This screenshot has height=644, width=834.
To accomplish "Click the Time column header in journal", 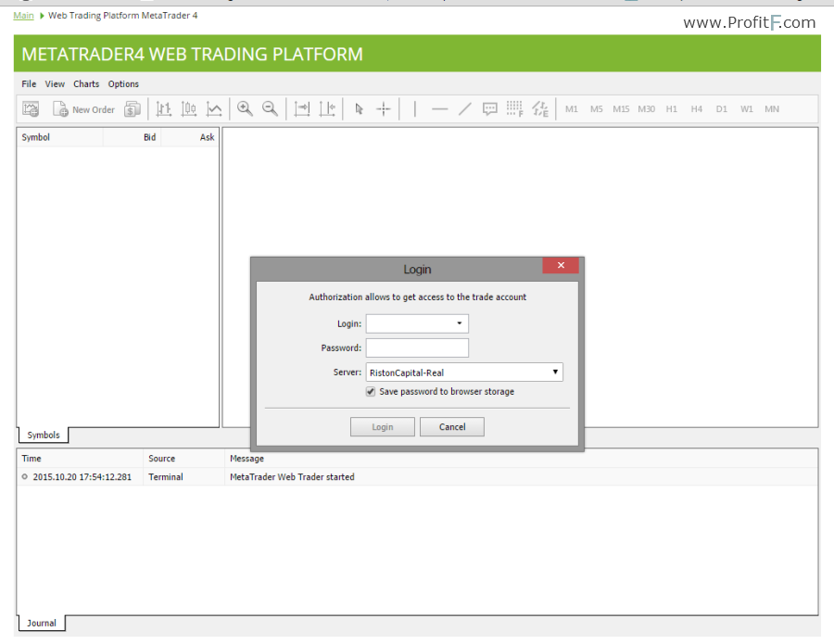I will pyautogui.click(x=80, y=459).
